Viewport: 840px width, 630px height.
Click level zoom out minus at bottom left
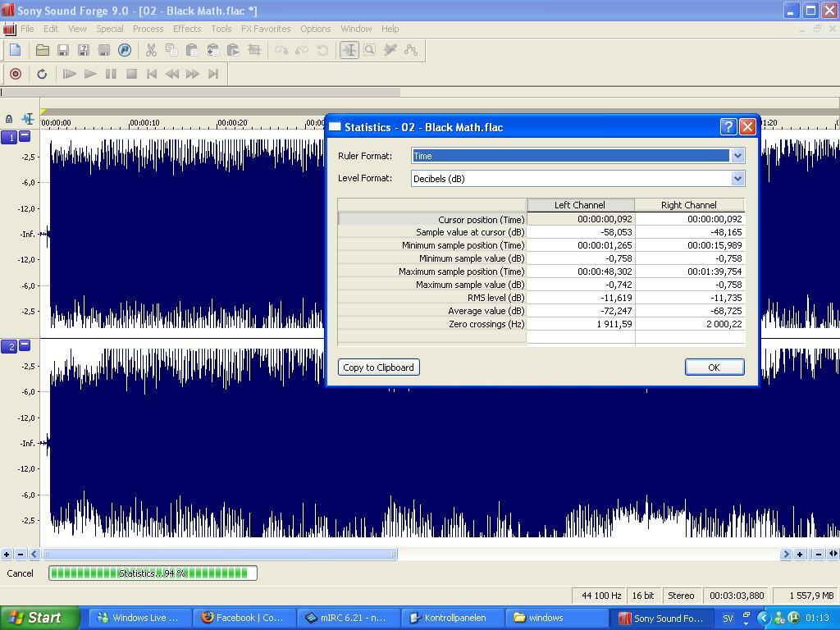click(21, 555)
